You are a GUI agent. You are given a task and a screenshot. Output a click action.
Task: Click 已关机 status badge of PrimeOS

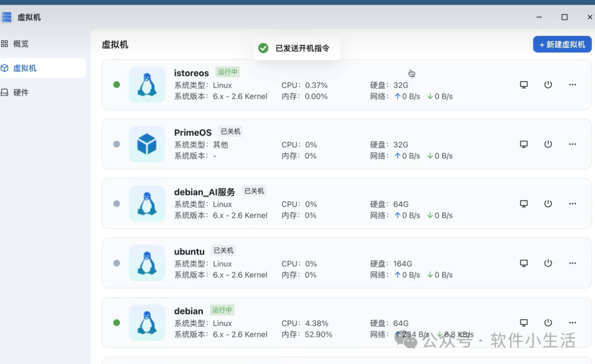231,131
